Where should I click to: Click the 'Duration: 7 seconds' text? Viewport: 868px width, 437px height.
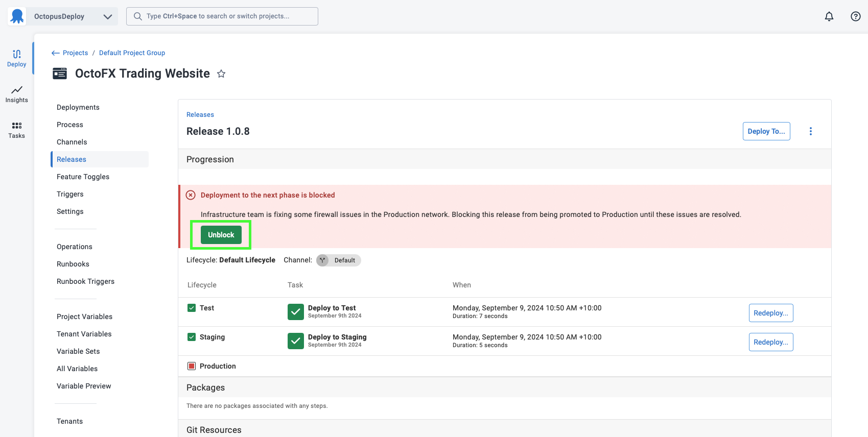click(480, 316)
